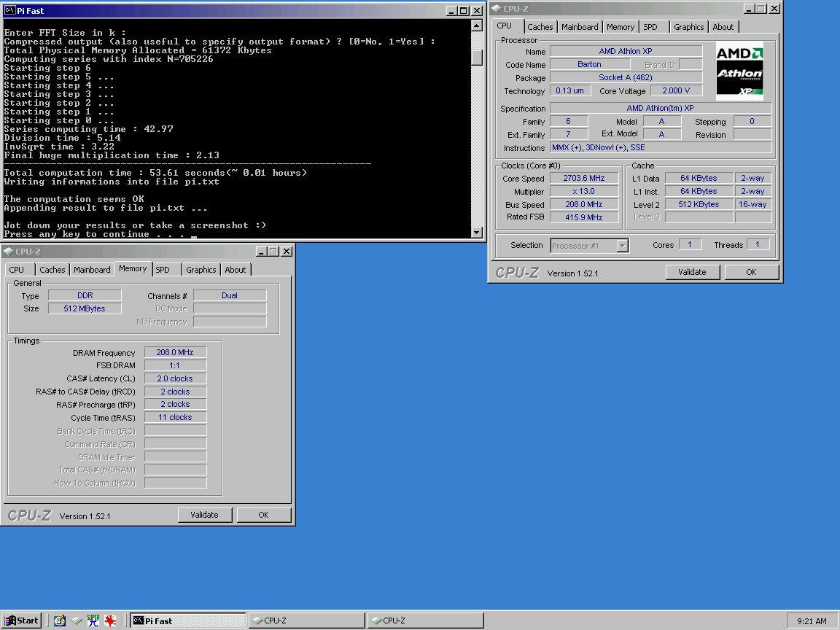The height and width of the screenshot is (630, 840).
Task: Click the DDR memory Type value
Action: coord(85,295)
